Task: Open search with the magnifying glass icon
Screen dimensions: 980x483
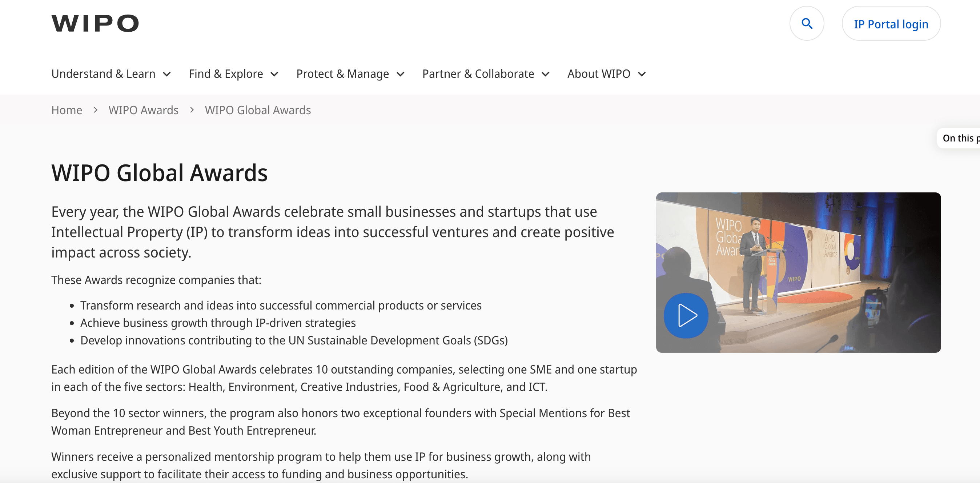Action: 807,24
